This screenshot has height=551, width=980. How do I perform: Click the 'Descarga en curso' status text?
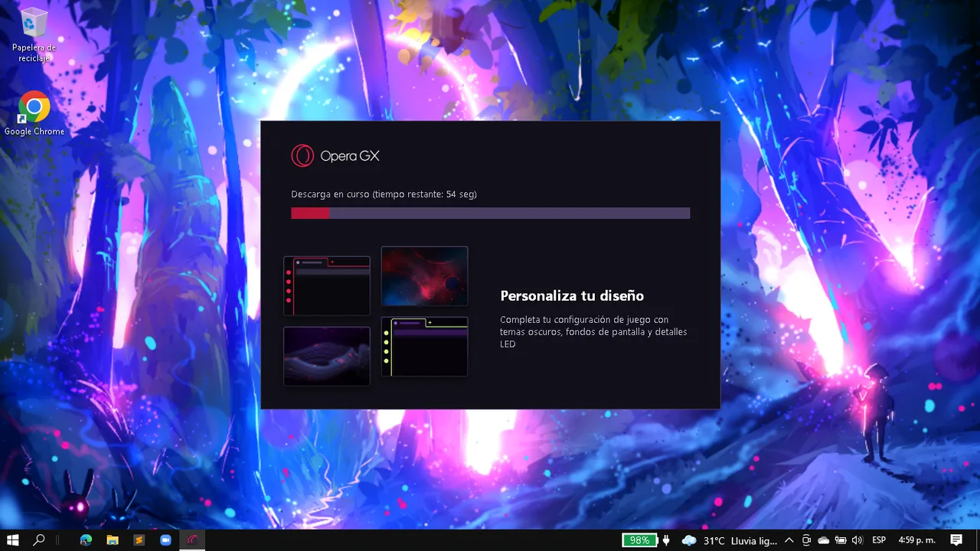(384, 194)
